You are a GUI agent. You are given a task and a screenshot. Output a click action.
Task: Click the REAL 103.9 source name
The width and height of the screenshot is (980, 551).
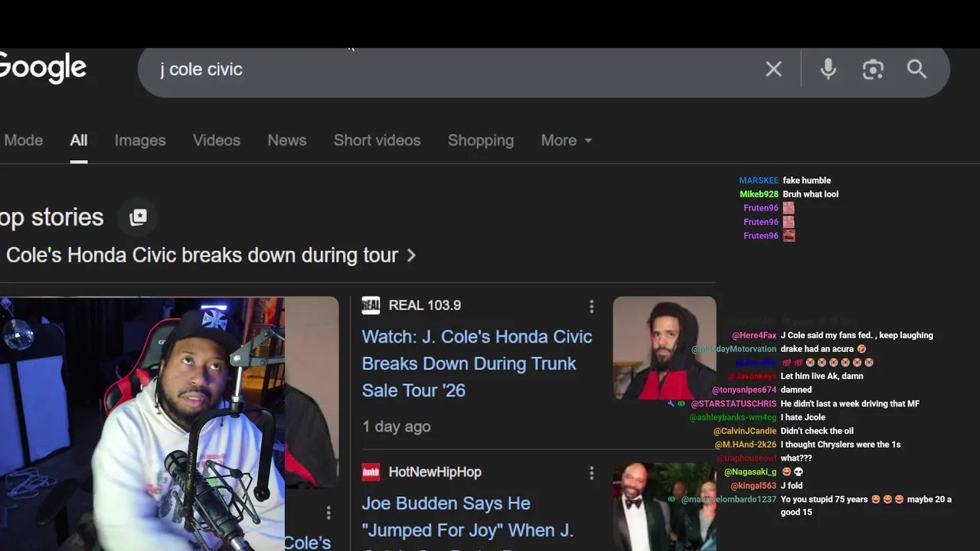point(425,305)
